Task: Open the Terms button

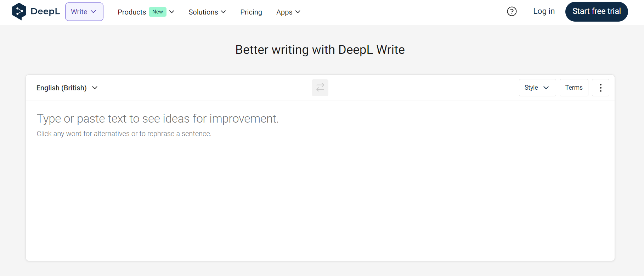Action: point(574,88)
